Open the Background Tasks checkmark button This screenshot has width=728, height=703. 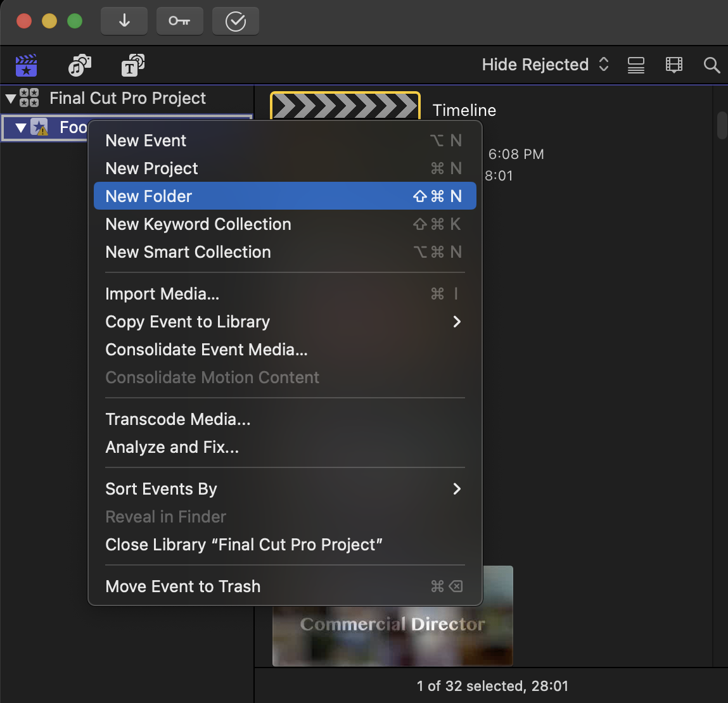point(236,21)
